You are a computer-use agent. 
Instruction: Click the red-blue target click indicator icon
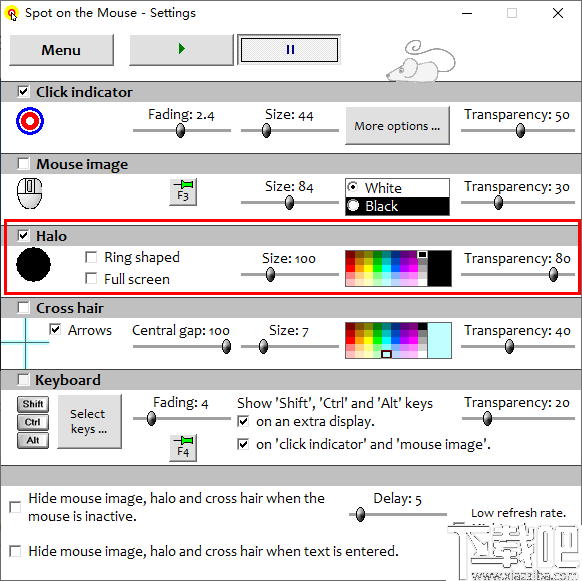pos(30,121)
